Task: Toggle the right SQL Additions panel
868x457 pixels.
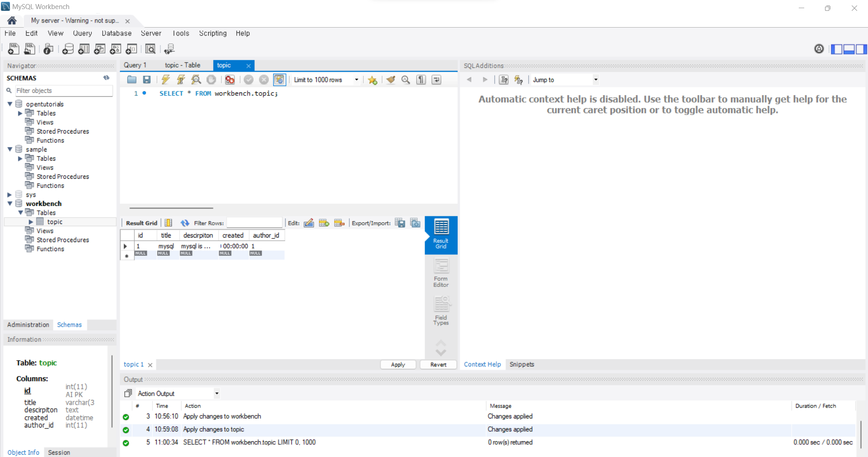Action: 861,49
